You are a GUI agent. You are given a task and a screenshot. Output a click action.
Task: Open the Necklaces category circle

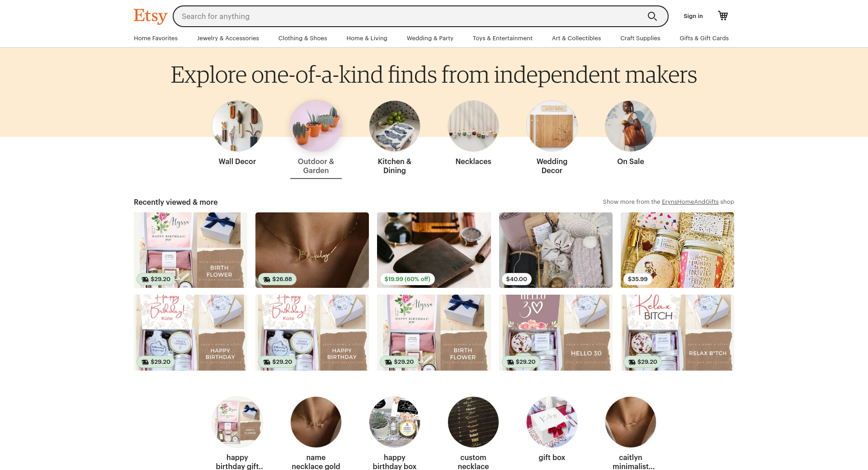[473, 126]
